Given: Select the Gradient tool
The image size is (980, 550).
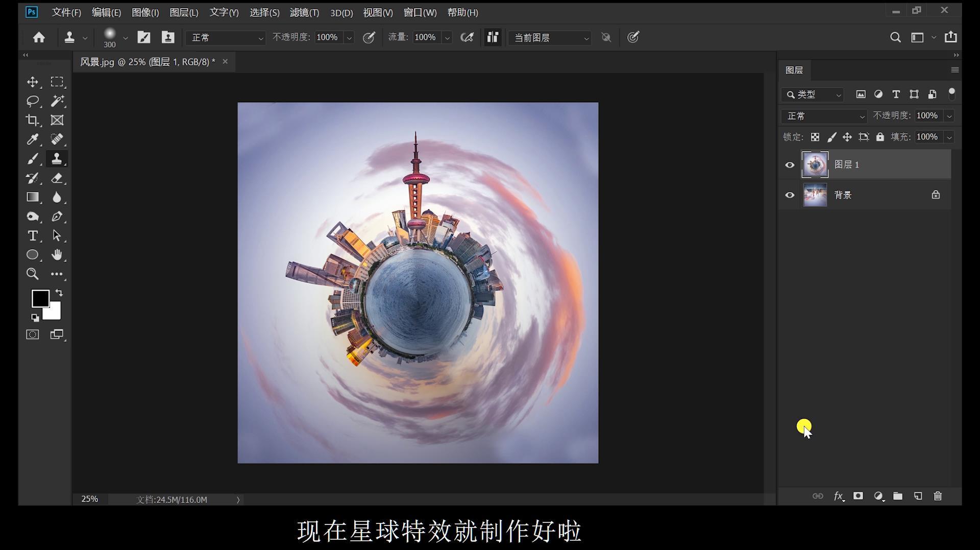Looking at the screenshot, I should click(x=33, y=197).
